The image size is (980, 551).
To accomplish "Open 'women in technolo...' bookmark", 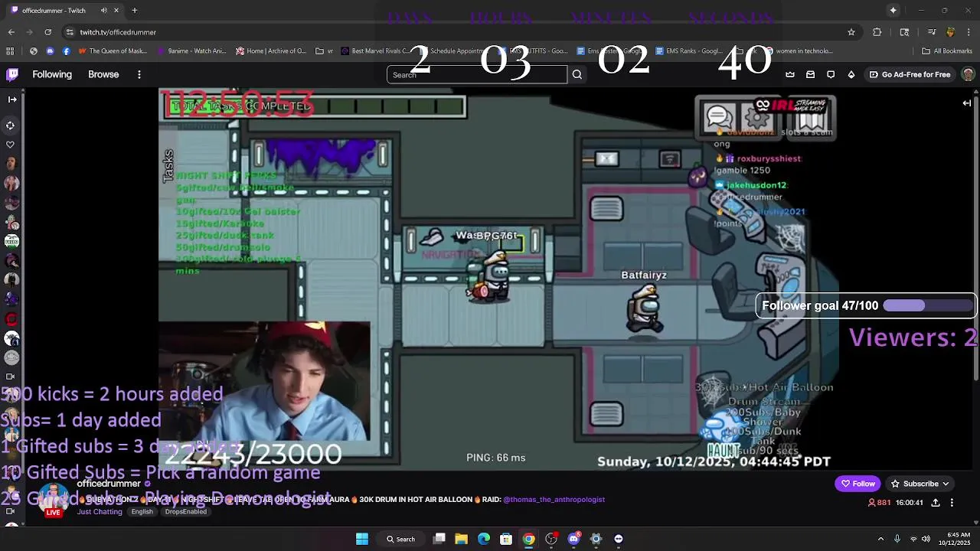I will [799, 51].
